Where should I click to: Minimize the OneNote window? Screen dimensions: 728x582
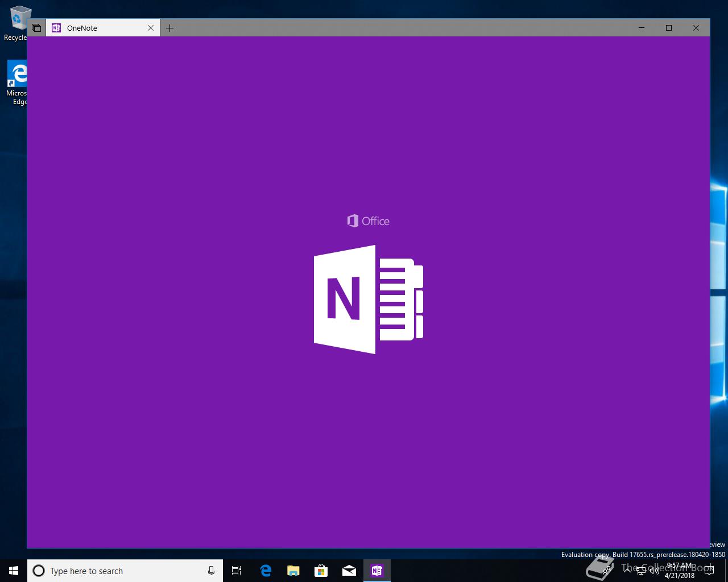click(642, 28)
